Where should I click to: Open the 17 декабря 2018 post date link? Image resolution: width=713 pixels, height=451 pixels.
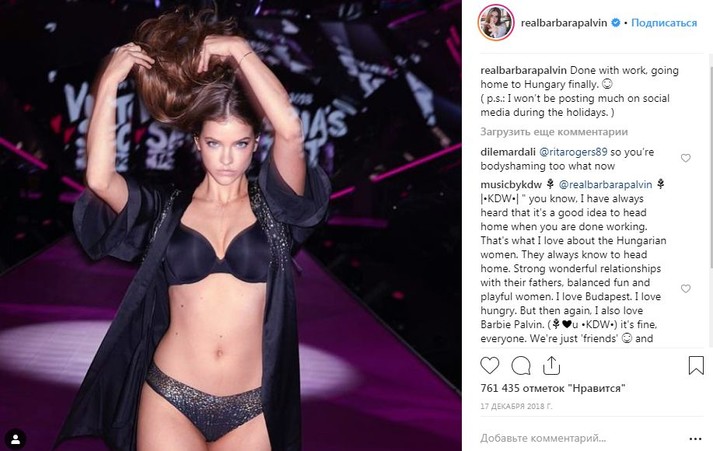pyautogui.click(x=516, y=406)
